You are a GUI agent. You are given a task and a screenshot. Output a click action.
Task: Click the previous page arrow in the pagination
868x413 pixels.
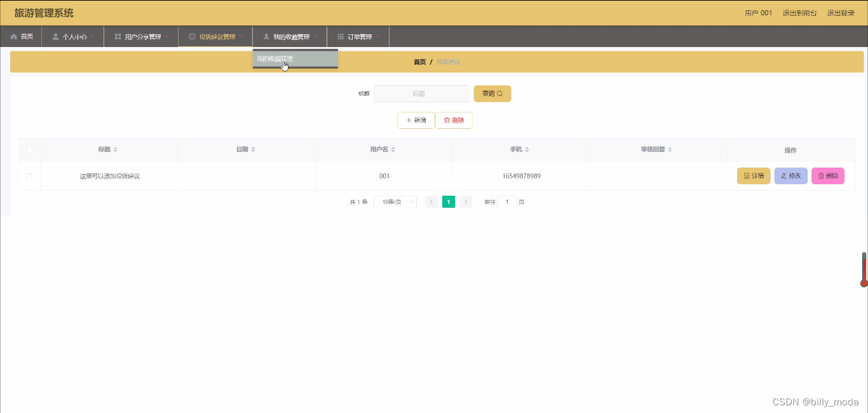(x=431, y=202)
